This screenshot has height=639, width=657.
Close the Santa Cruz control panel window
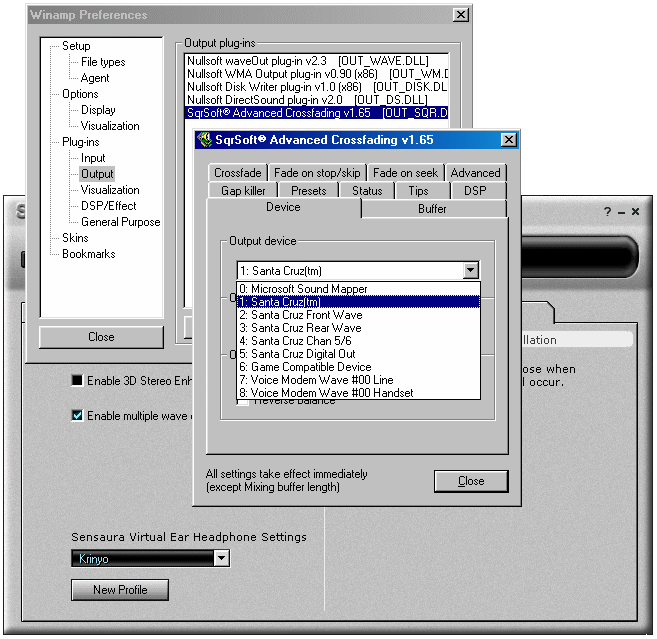(x=636, y=212)
